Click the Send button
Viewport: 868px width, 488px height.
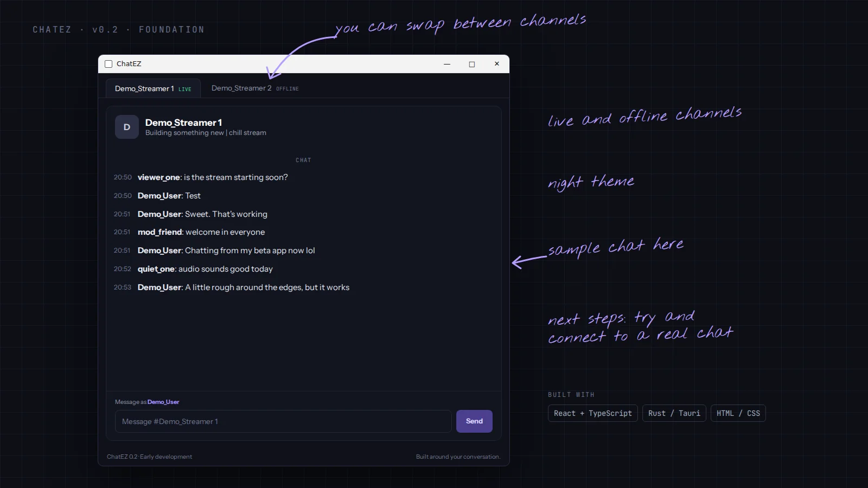click(474, 421)
